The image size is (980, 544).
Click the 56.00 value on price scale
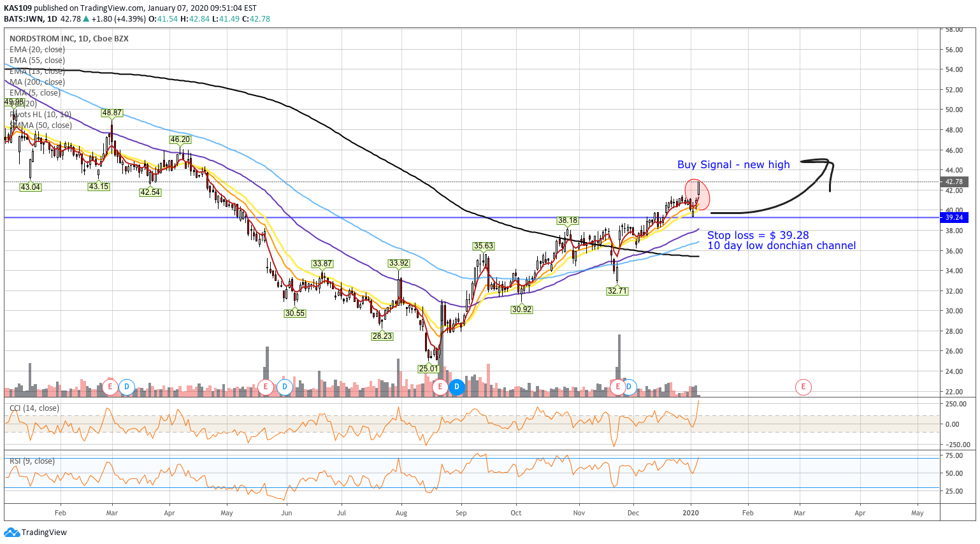(954, 50)
